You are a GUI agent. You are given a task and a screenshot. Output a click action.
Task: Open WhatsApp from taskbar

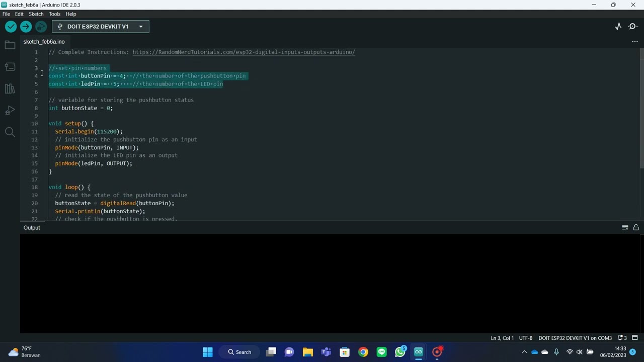pos(400,352)
